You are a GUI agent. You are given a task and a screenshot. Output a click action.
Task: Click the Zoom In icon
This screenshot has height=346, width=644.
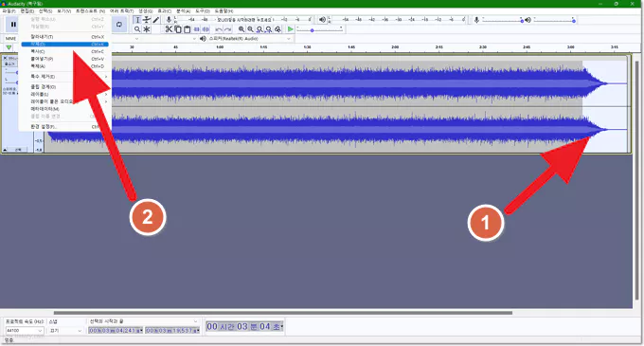[241, 29]
